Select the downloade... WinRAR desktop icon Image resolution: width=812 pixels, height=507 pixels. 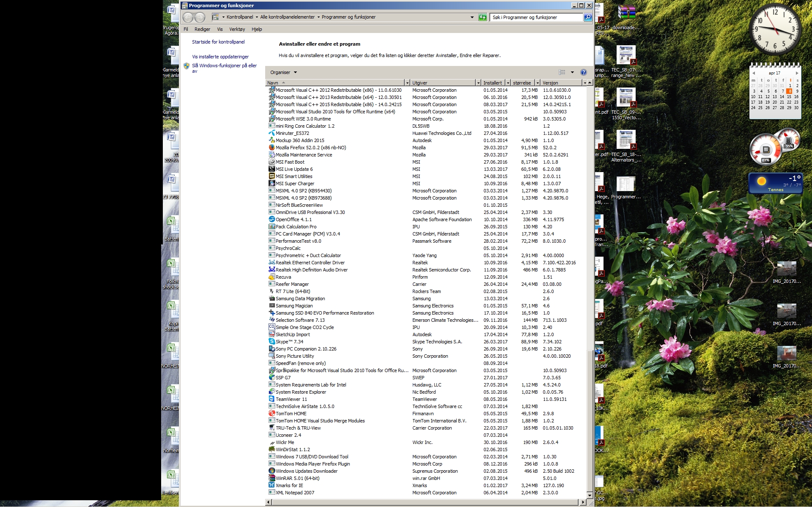click(626, 18)
